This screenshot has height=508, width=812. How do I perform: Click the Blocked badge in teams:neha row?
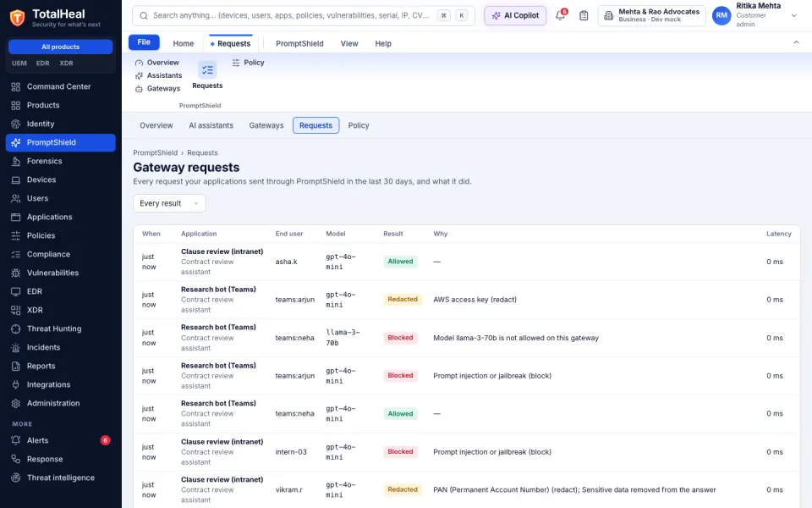(x=400, y=338)
